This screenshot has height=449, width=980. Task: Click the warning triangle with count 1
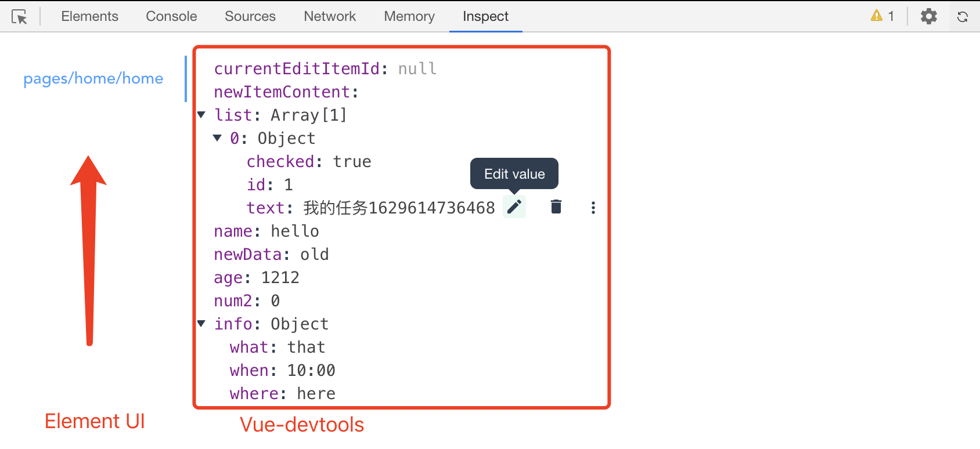point(882,16)
